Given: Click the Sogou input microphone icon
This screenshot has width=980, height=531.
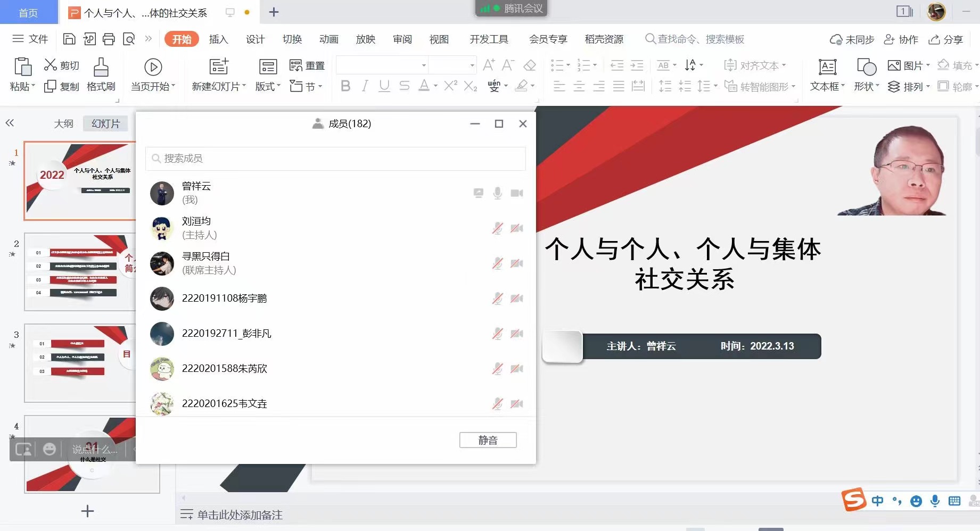Looking at the screenshot, I should click(x=935, y=501).
